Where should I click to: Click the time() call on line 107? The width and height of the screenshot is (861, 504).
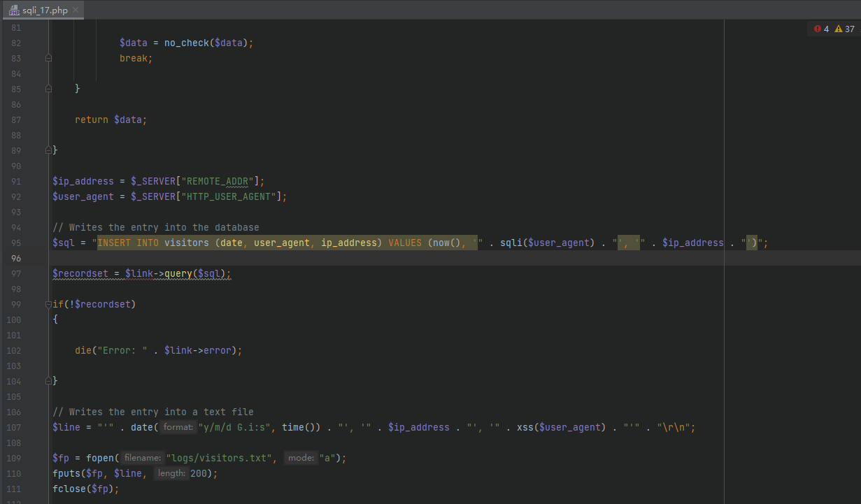tap(299, 428)
